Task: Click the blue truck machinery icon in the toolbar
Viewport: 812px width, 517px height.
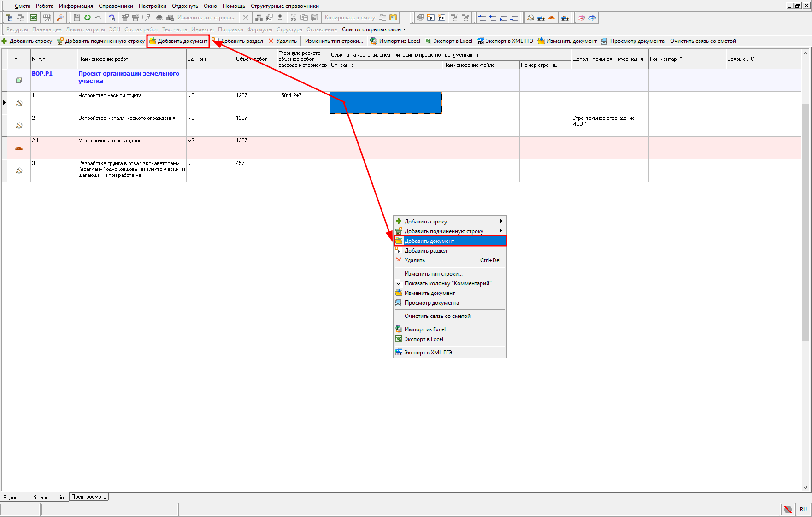Action: pyautogui.click(x=541, y=18)
